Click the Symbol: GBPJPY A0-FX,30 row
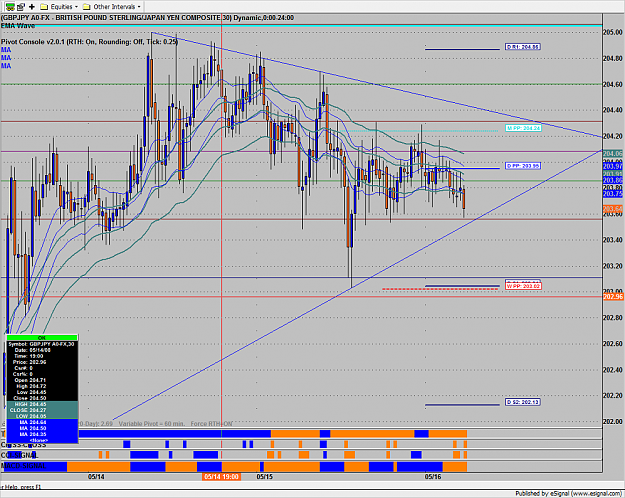 42,344
